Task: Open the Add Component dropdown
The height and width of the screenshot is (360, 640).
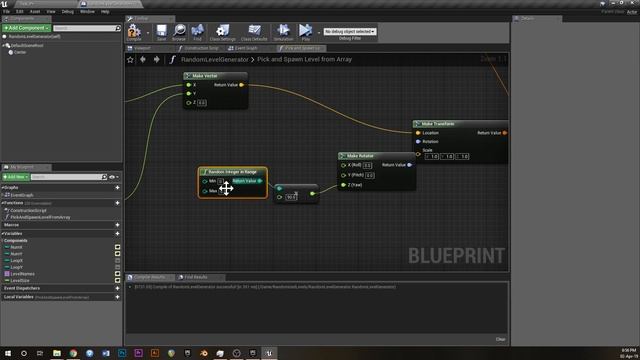Action: [27, 28]
